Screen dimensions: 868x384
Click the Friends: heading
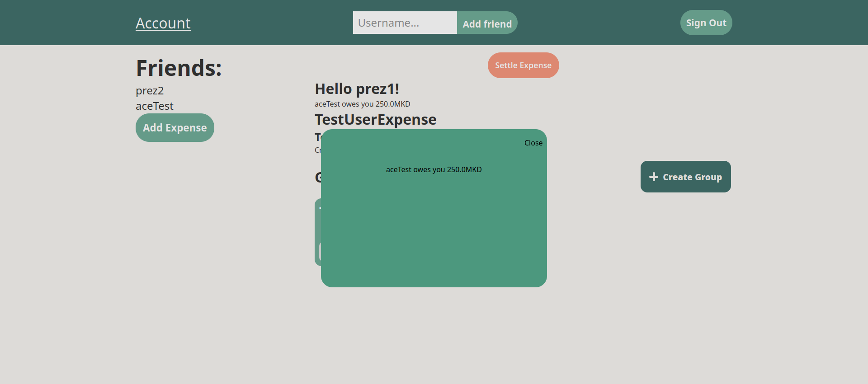coord(179,68)
